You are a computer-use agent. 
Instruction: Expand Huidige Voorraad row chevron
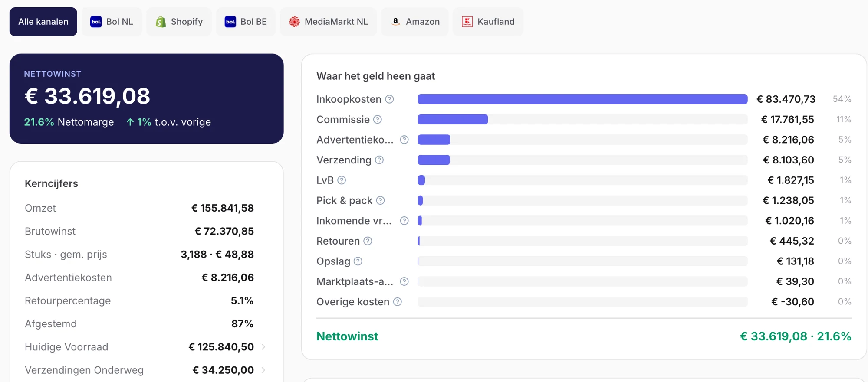tap(263, 347)
